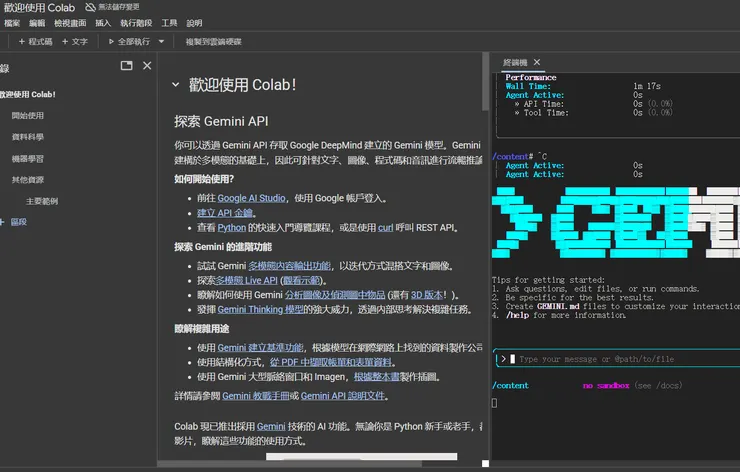Open the Python quickstart link
The height and width of the screenshot is (472, 740).
point(232,228)
